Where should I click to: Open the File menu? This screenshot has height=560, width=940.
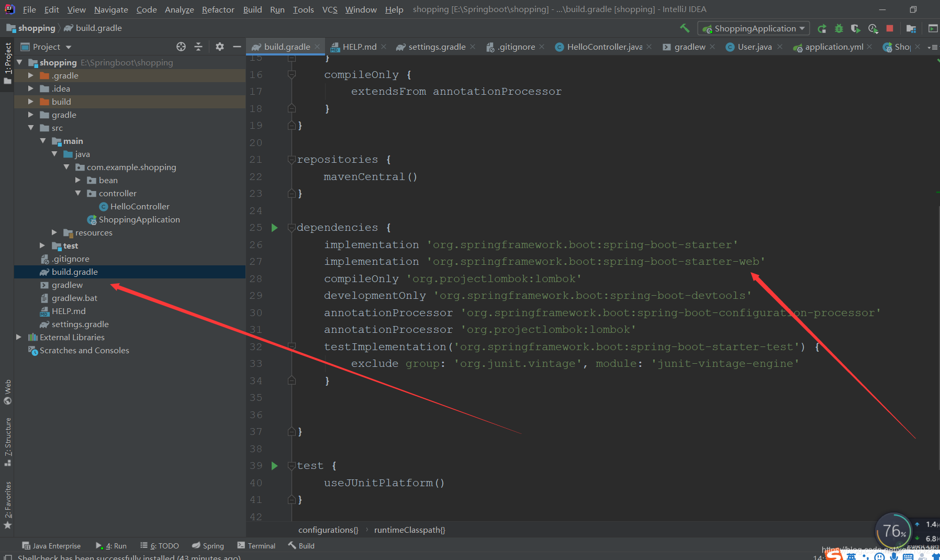click(29, 9)
